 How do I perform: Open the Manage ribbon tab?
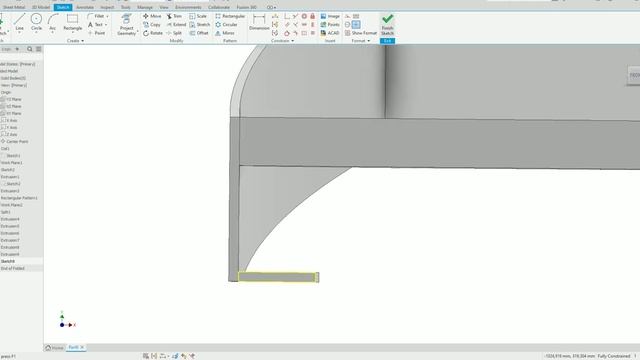[x=145, y=7]
